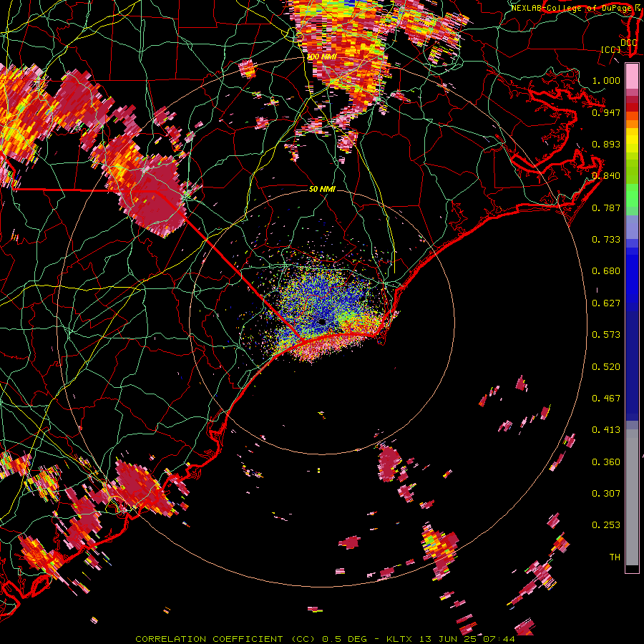Click the 0.253 legend value

point(606,525)
